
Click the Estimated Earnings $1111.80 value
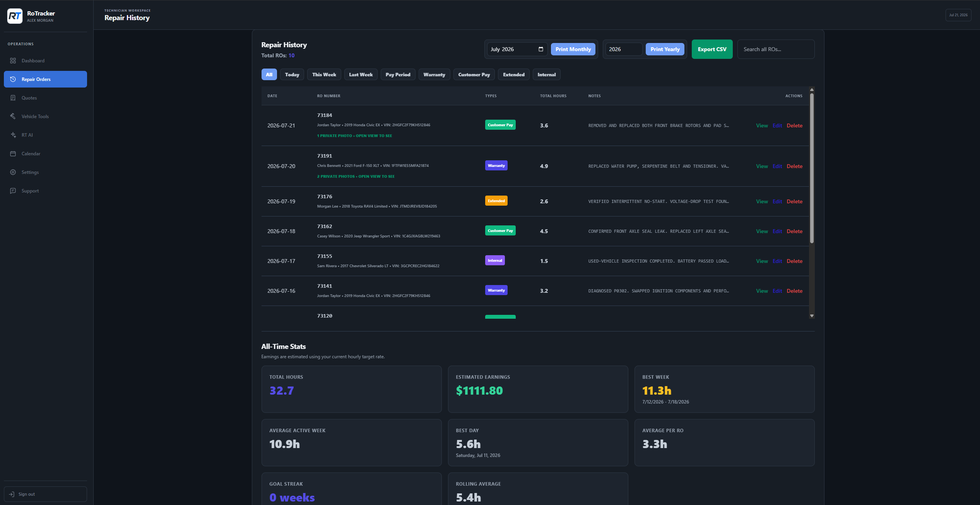pyautogui.click(x=479, y=390)
